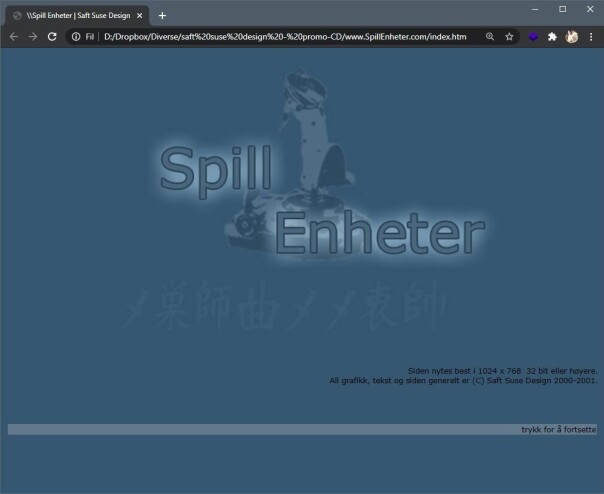This screenshot has width=604, height=494.
Task: Select the Spill Enheter | Saft Suse Design tab
Action: 77,15
